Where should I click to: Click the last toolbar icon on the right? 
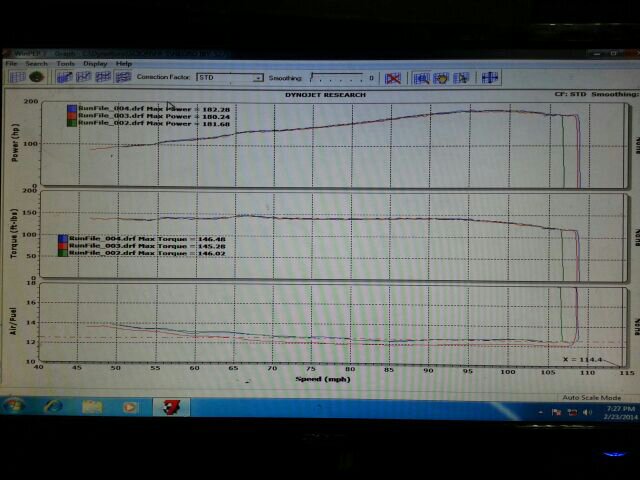[x=489, y=77]
